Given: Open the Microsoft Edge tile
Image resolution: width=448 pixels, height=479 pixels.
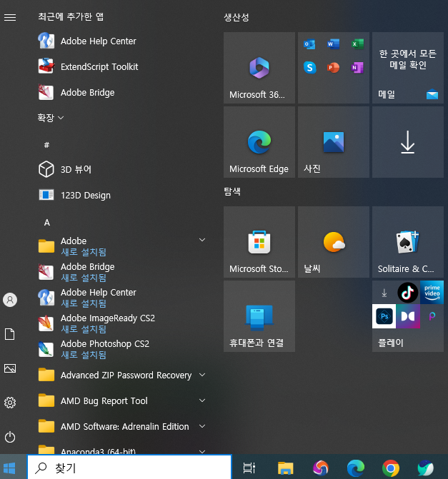Looking at the screenshot, I should [x=259, y=142].
